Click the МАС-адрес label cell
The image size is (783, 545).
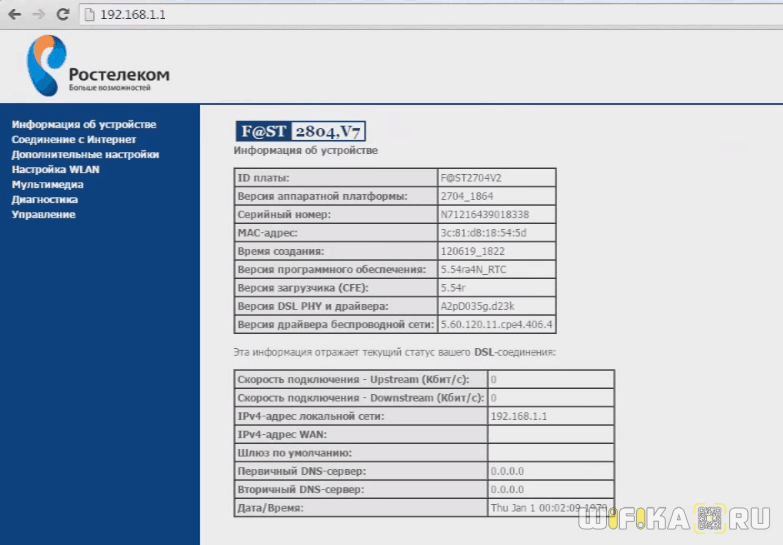pyautogui.click(x=336, y=233)
